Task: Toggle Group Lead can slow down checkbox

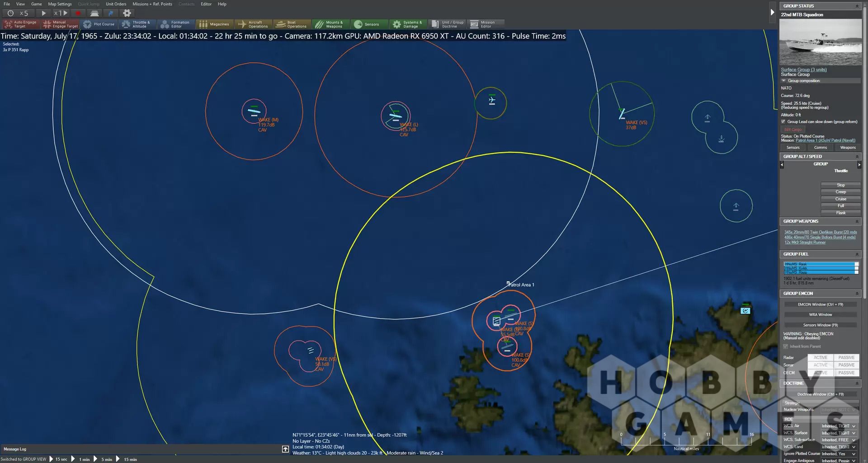Action: [783, 122]
